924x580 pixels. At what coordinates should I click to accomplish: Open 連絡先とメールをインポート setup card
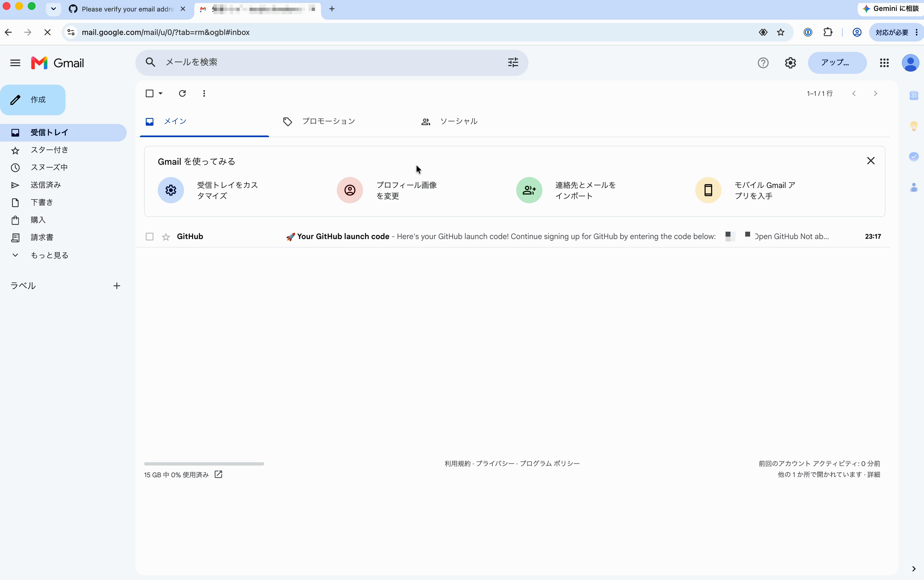[566, 190]
